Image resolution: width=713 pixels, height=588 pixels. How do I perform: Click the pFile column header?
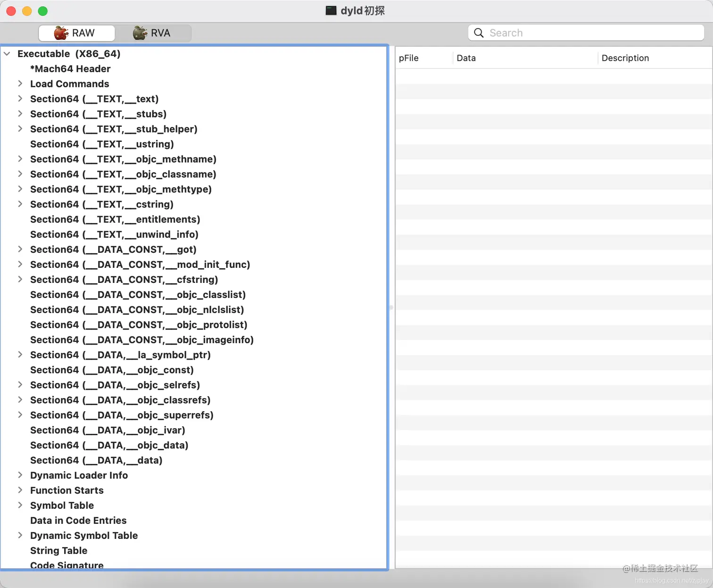pyautogui.click(x=424, y=58)
